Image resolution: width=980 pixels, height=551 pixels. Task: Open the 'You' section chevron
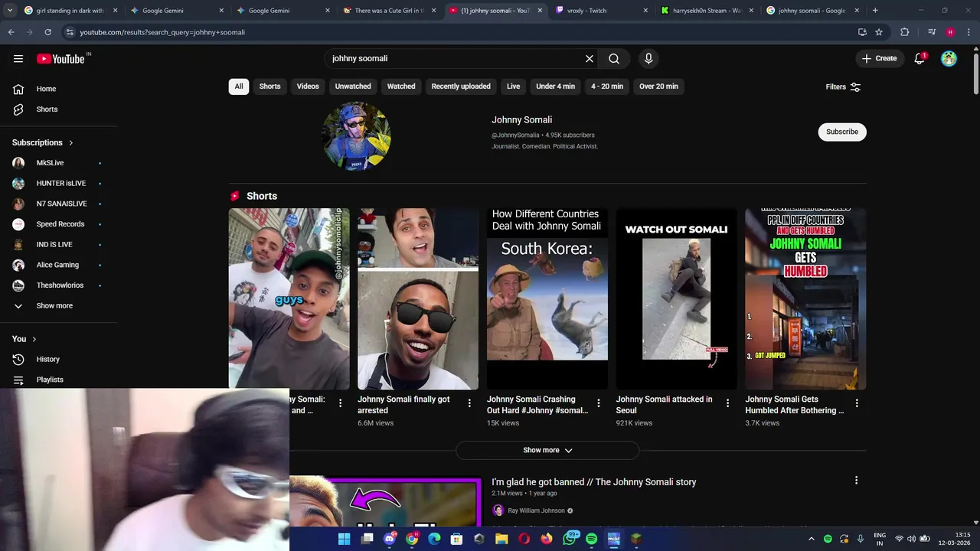34,339
